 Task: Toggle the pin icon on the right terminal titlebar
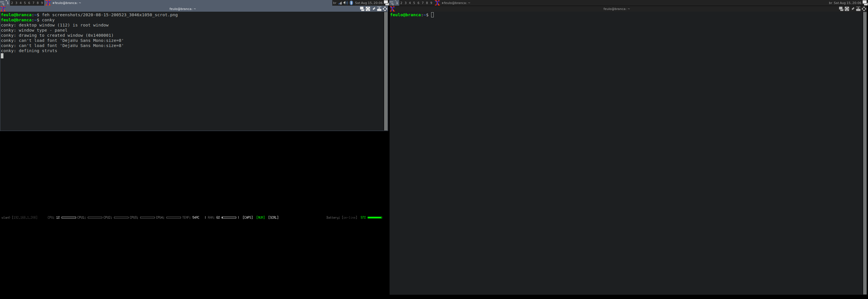tap(853, 9)
